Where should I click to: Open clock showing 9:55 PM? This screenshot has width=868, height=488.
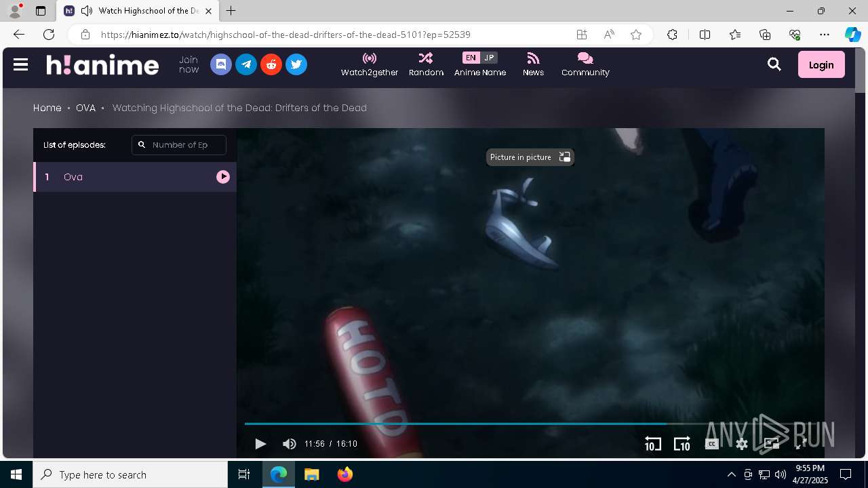pos(811,474)
